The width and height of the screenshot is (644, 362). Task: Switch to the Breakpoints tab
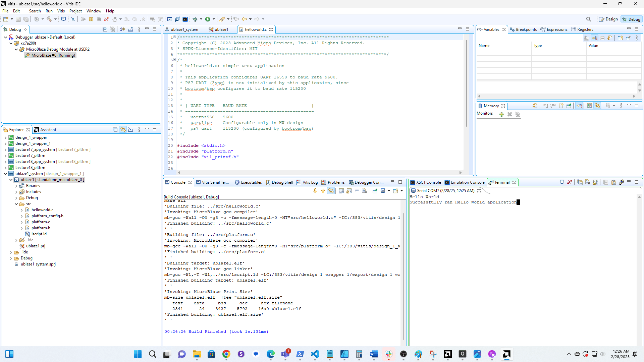526,29
